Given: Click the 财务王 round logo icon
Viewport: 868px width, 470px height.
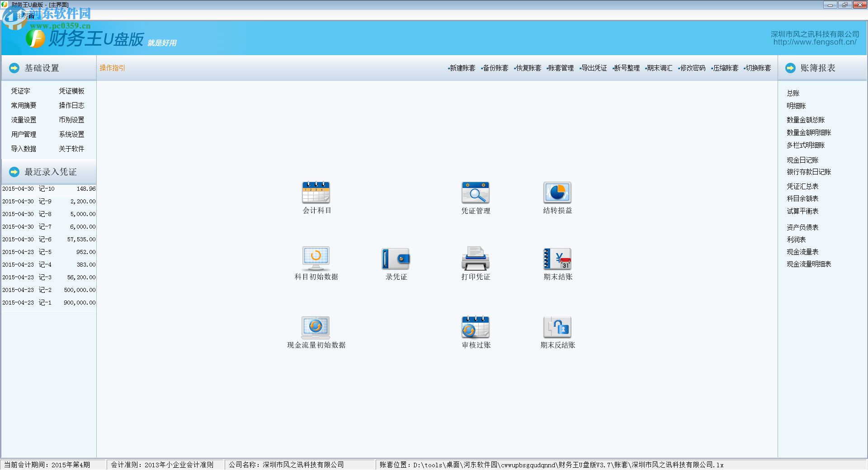Looking at the screenshot, I should point(35,38).
